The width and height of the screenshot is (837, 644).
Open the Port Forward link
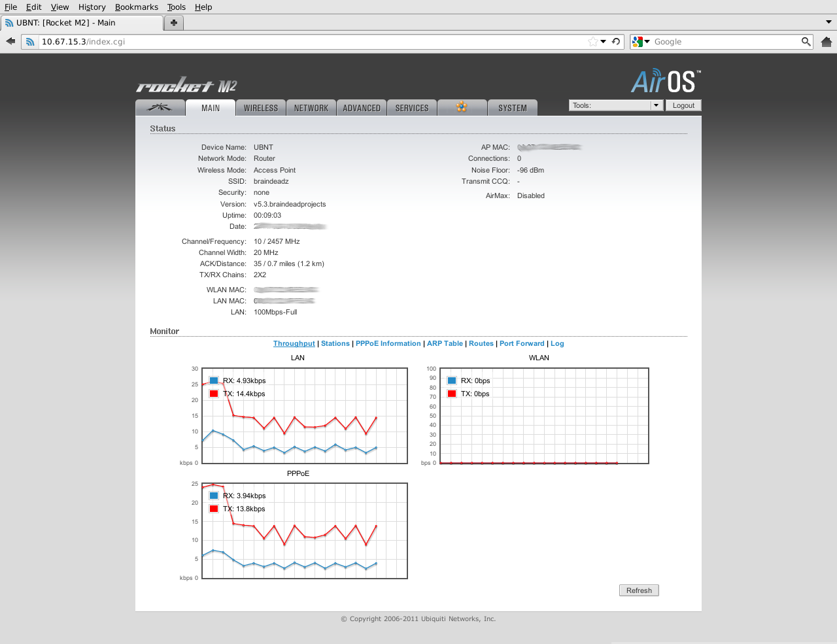pyautogui.click(x=522, y=343)
